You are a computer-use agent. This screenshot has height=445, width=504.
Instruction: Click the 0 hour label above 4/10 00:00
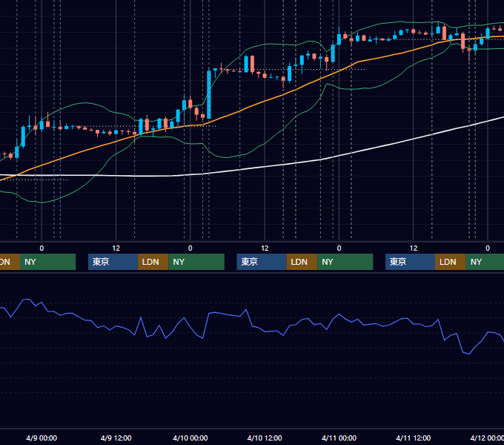[190, 248]
